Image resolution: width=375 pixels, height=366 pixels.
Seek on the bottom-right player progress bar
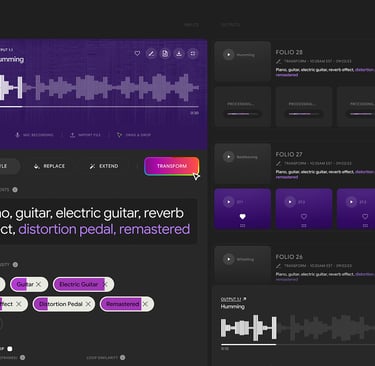pos(298,344)
